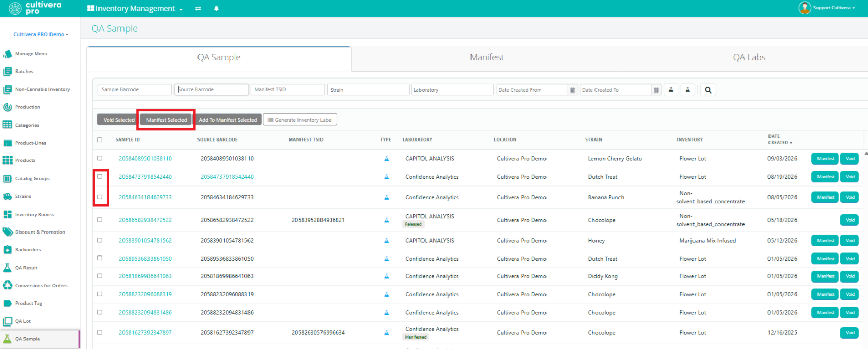Image resolution: width=868 pixels, height=349 pixels.
Task: Open the Support Cultivera user menu
Action: click(x=827, y=8)
